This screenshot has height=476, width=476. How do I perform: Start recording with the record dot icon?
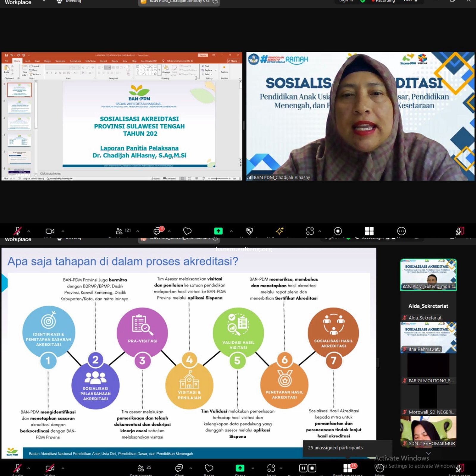pos(338,231)
